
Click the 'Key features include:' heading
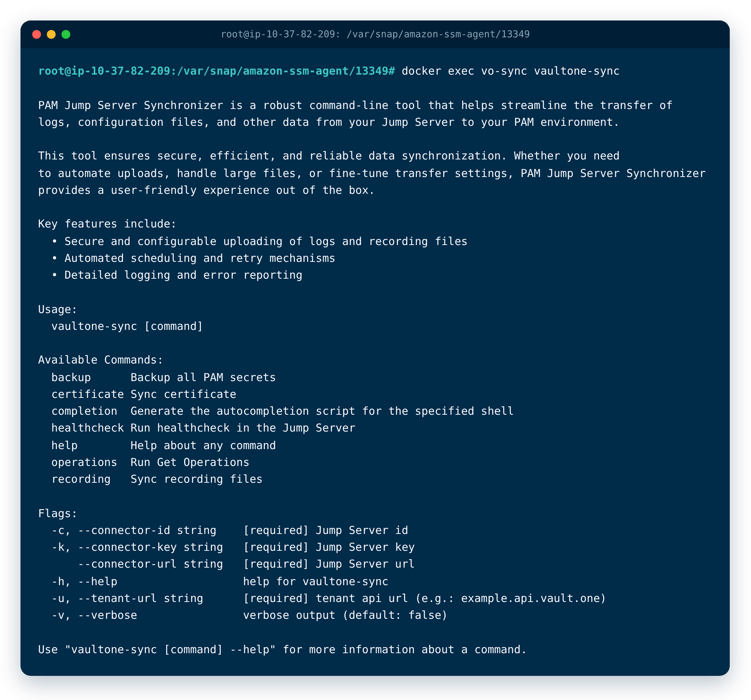coord(107,224)
